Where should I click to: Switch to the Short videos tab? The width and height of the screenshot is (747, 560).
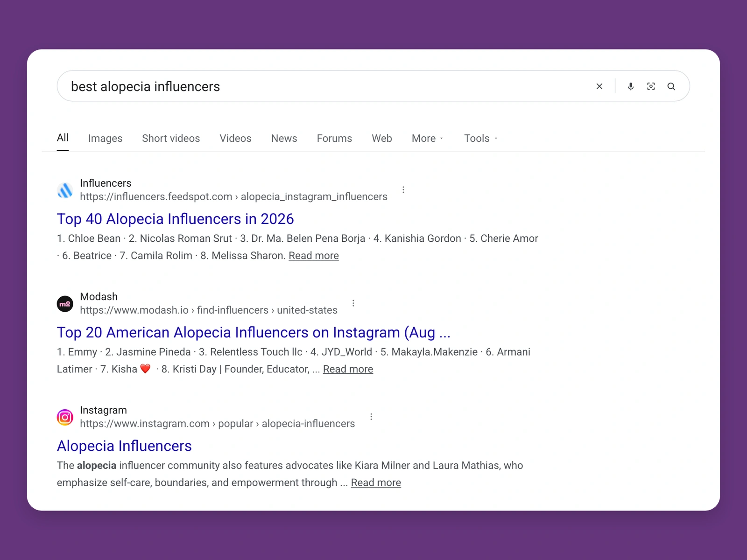(171, 138)
